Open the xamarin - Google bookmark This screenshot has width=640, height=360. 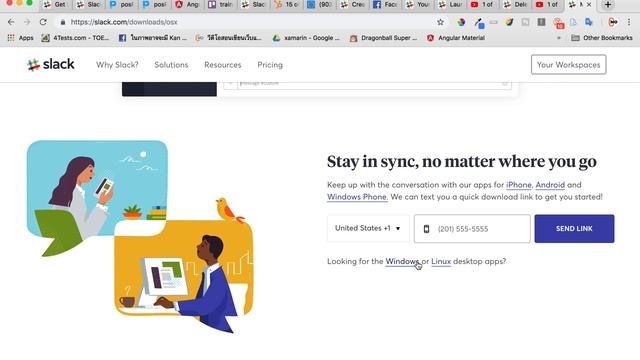point(307,38)
